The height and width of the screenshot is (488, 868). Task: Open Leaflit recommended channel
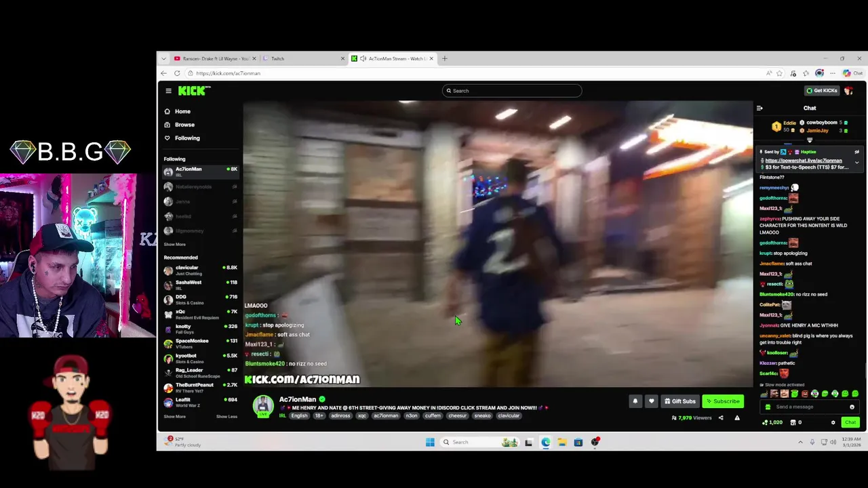coord(201,402)
